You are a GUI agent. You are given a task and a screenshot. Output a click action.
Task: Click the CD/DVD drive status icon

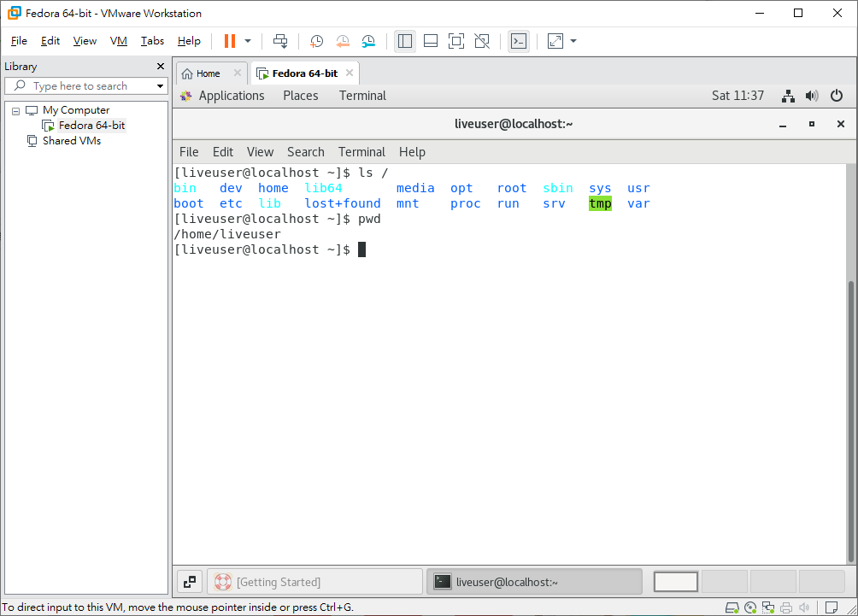click(750, 607)
